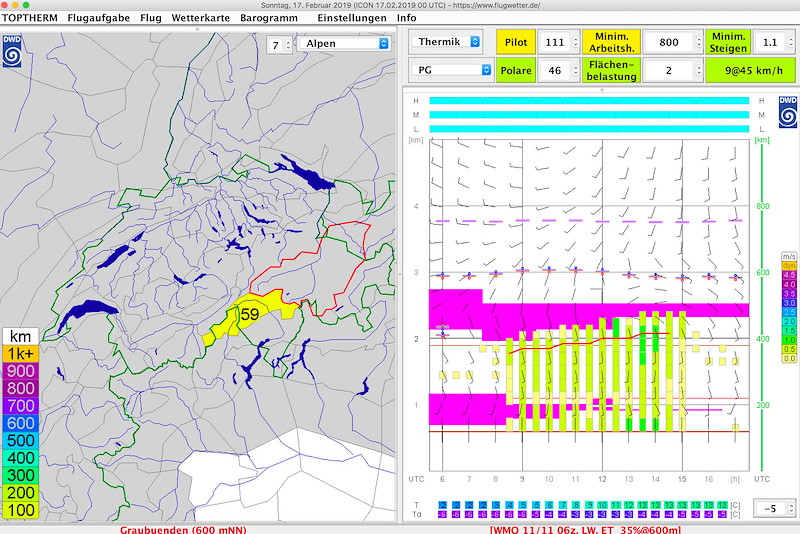This screenshot has width=800, height=534.
Task: Click the Flächenbelastung button
Action: 611,70
